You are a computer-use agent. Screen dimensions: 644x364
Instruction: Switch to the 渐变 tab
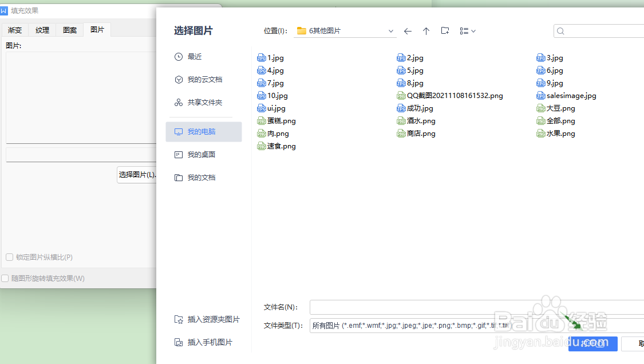[x=14, y=29]
